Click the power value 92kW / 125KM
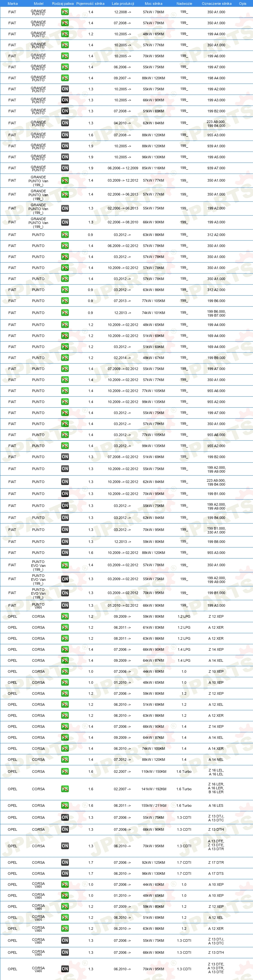This screenshot has height=980, width=253. click(153, 862)
